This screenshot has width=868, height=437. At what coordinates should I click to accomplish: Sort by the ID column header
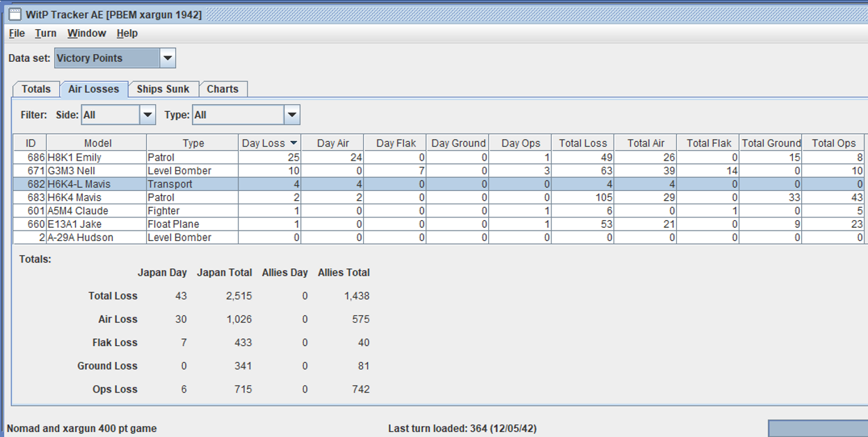31,143
